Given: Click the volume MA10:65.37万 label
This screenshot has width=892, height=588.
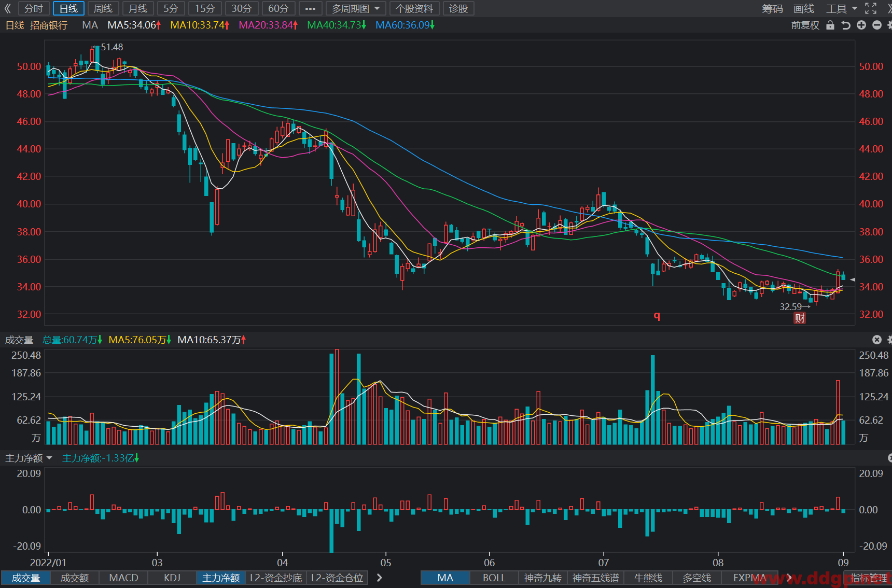Looking at the screenshot, I should tap(212, 340).
